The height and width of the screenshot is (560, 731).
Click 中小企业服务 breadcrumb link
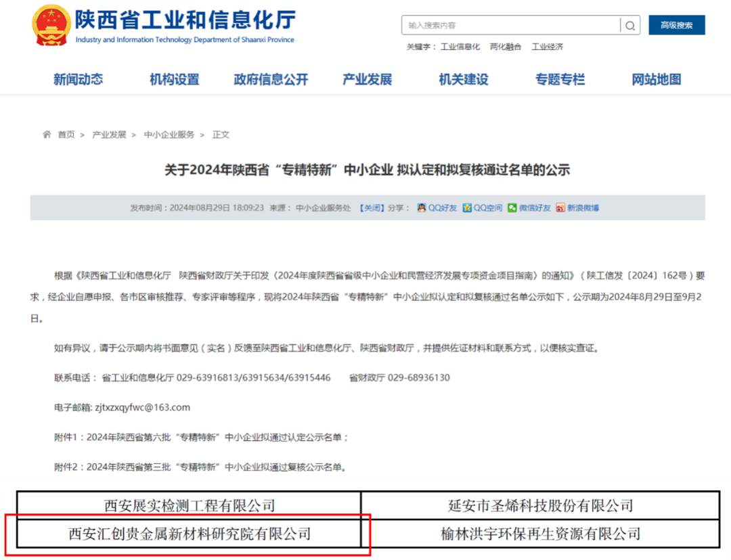(x=169, y=135)
